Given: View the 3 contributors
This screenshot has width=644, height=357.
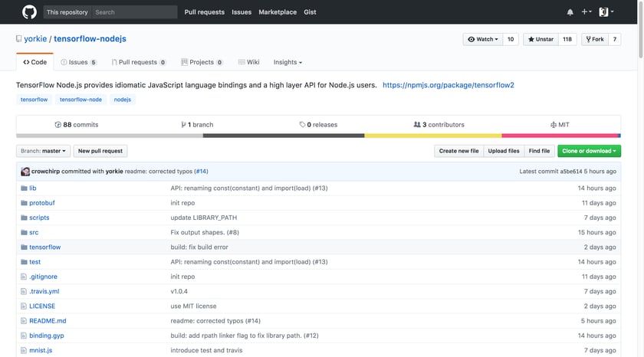Looking at the screenshot, I should (x=439, y=125).
